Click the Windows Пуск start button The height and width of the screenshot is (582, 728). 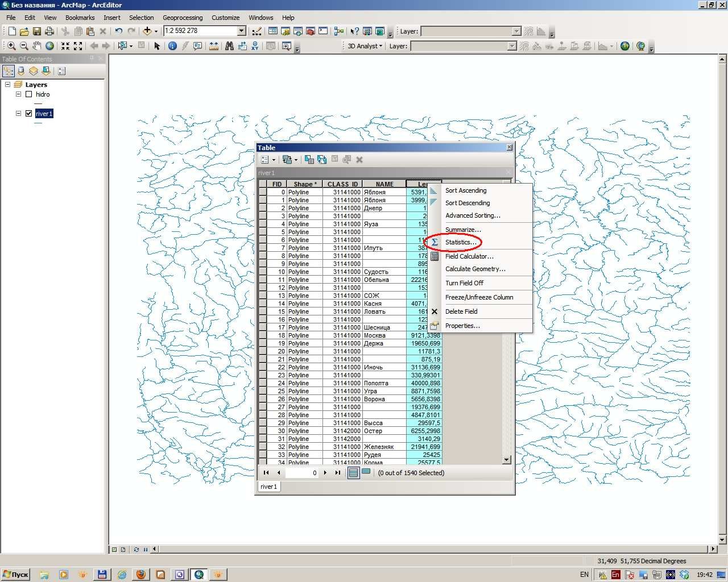(x=15, y=575)
